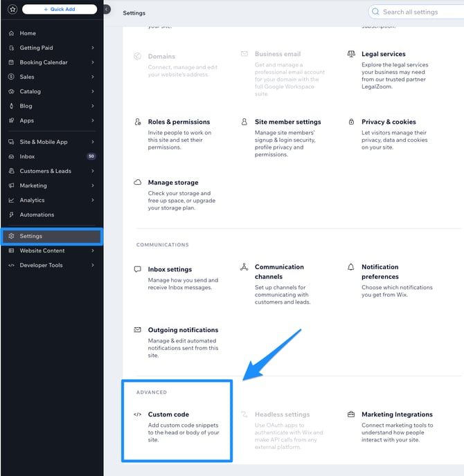Screen dimensions: 464x476
Task: Click the Legal services scales icon
Action: pos(351,54)
